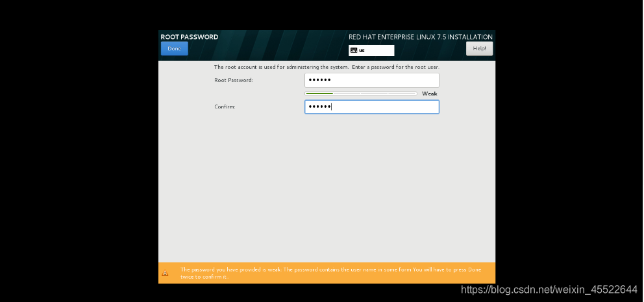Open the Help! button
644x302 pixels.
(x=479, y=49)
